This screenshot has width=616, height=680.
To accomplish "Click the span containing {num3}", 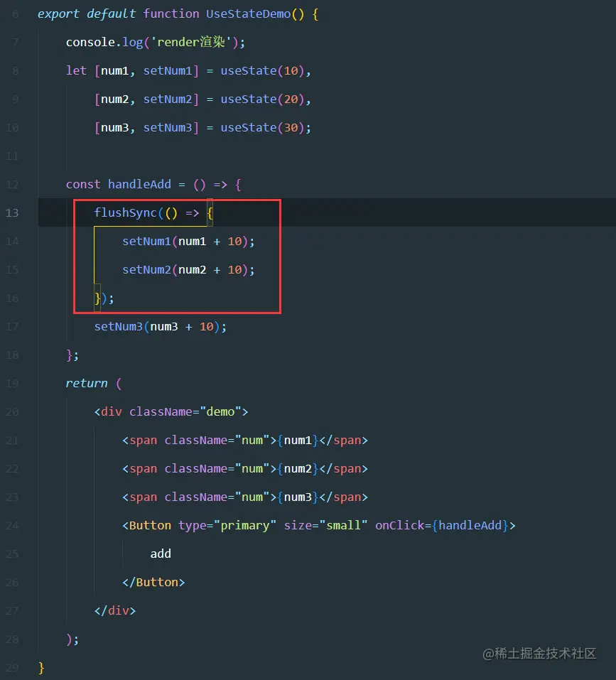I will click(245, 497).
